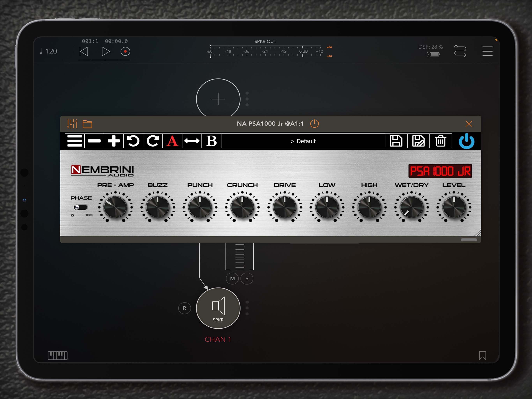Select the SPKR output node

(x=218, y=308)
